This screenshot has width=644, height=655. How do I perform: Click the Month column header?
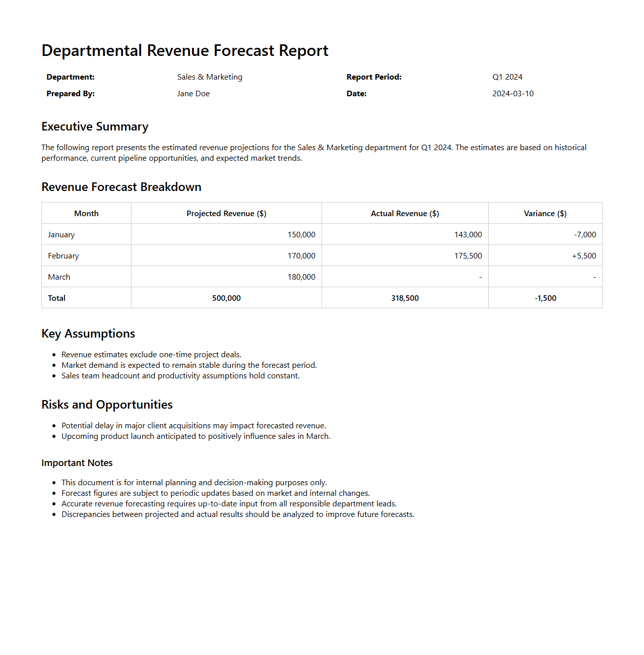[x=86, y=214]
